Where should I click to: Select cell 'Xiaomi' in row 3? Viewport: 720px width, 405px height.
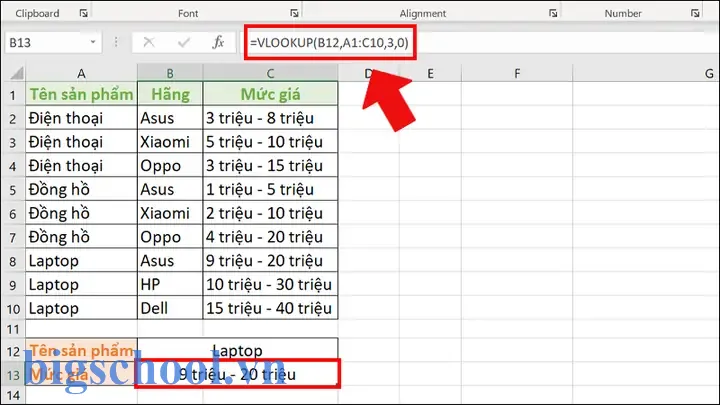pos(170,142)
